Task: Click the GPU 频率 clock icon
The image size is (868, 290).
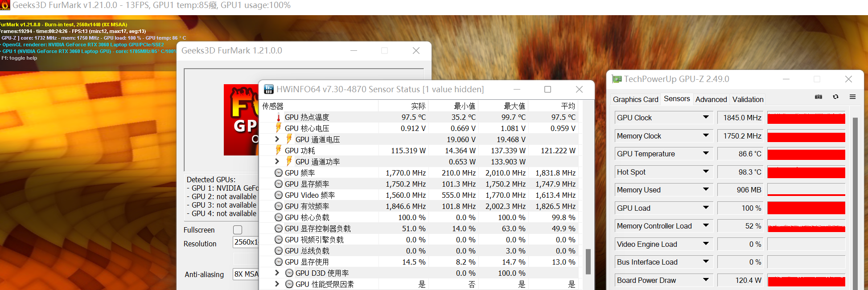Action: point(279,173)
